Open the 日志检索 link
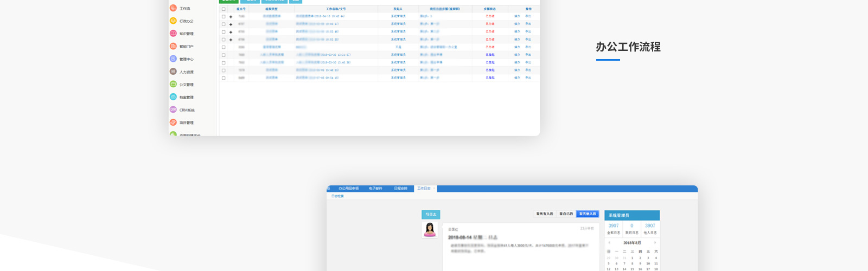The height and width of the screenshot is (271, 868). 337,196
